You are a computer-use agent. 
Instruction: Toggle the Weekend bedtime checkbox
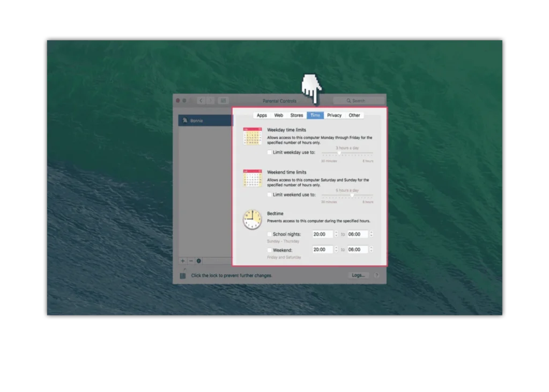[269, 251]
